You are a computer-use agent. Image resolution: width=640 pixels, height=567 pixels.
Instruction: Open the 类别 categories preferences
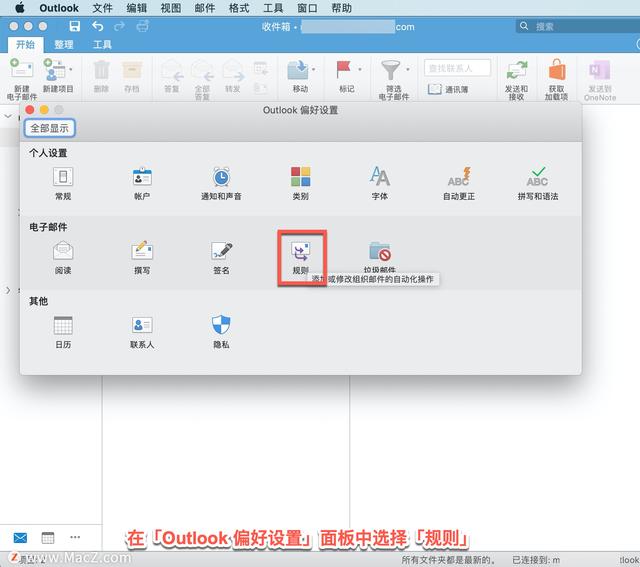(300, 183)
